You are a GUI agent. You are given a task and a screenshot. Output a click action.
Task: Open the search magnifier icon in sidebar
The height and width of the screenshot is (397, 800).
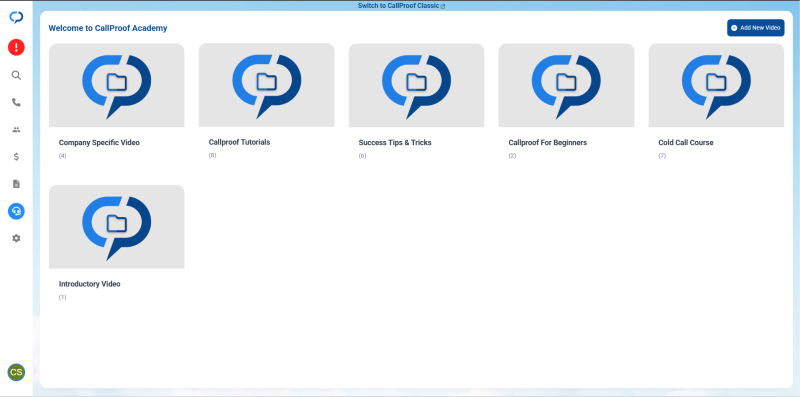(16, 76)
